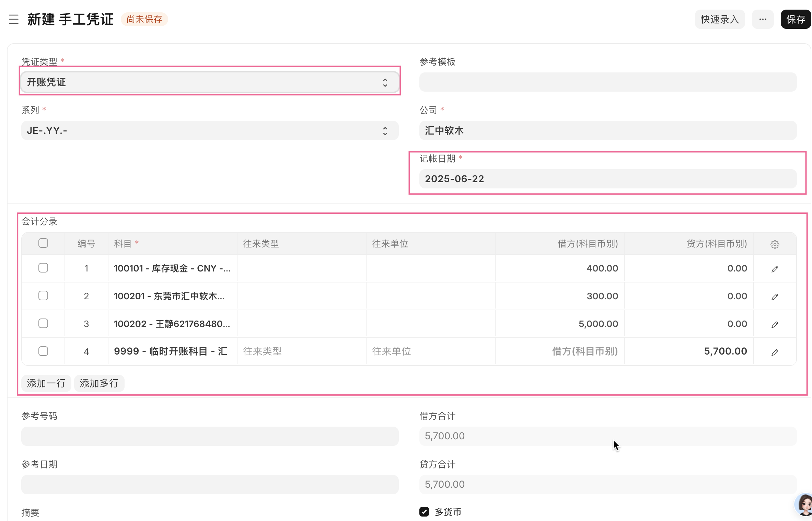Screen dimensions: 812x521
Task: Check the row 1 库存现金 checkbox
Action: coord(43,268)
